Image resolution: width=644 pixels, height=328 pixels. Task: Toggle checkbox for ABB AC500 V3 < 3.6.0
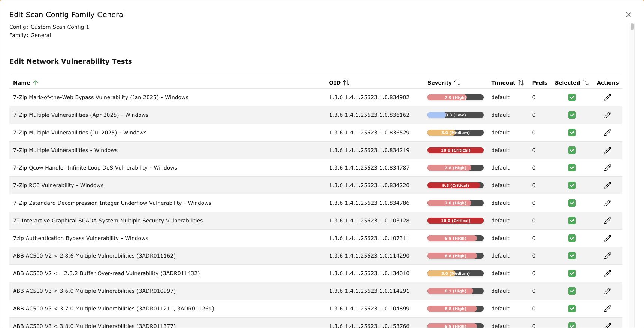[x=572, y=291]
